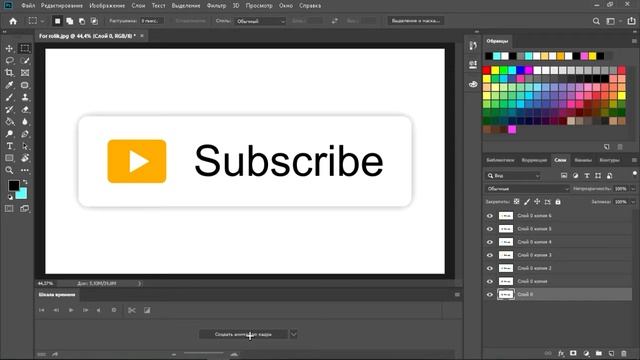The width and height of the screenshot is (640, 360).
Task: Toggle lock transparent pixels icon
Action: (517, 202)
